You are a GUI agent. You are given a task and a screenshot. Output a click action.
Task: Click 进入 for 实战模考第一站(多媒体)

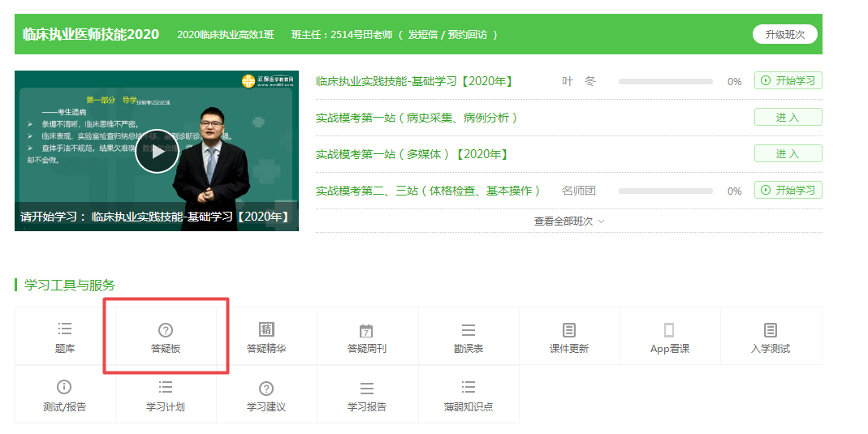(x=788, y=153)
